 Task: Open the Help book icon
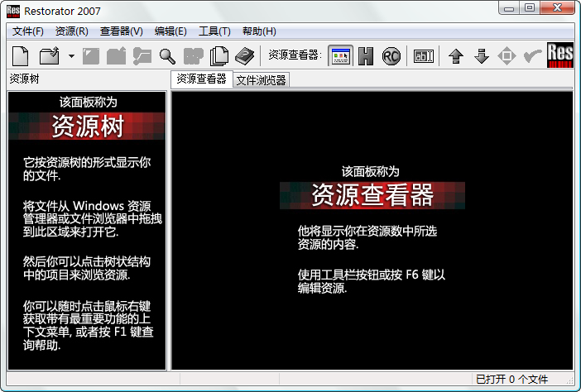(x=244, y=56)
